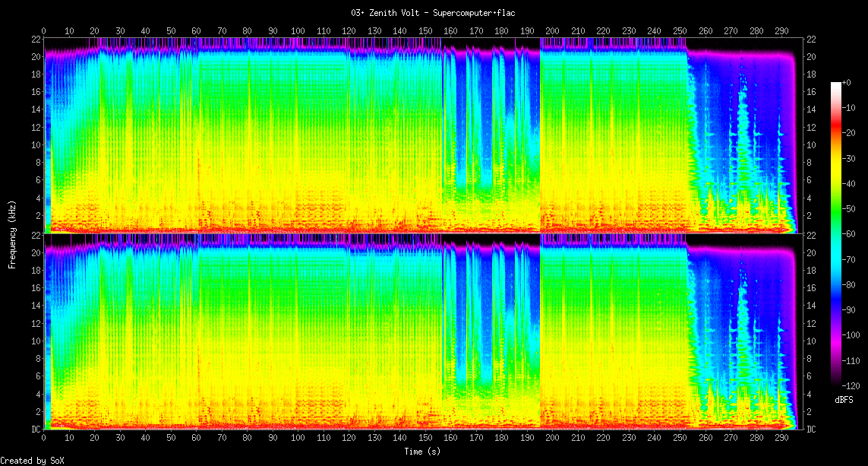This screenshot has height=466, width=868.
Task: Click the fade-out region near 275 seconds in lower channel
Action: pos(744,342)
